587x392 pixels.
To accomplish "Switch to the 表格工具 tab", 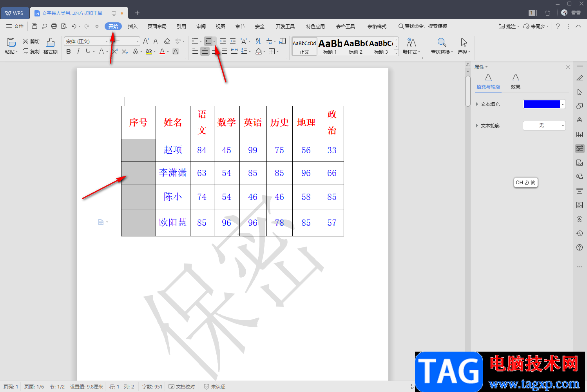I will click(x=346, y=26).
